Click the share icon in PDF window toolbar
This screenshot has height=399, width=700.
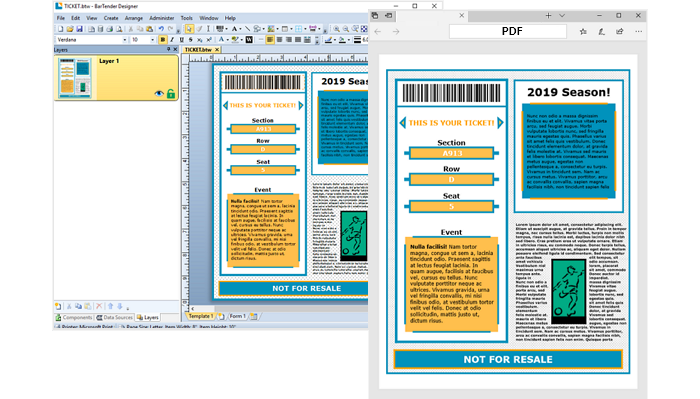click(620, 32)
